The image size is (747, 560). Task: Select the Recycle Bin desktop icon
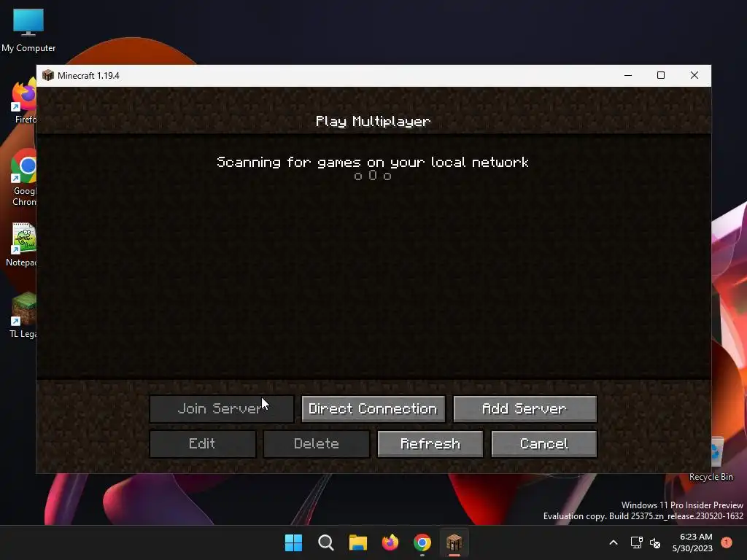[713, 459]
